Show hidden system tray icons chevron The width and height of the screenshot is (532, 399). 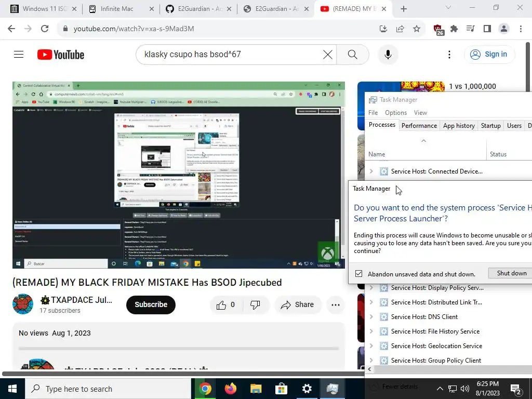pos(440,389)
